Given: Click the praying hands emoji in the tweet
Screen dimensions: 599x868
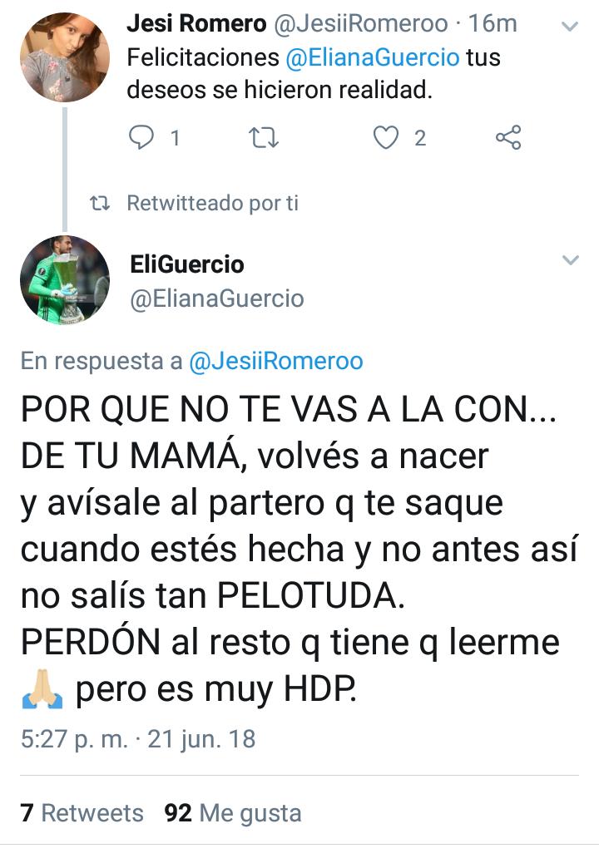Looking at the screenshot, I should 42,689.
